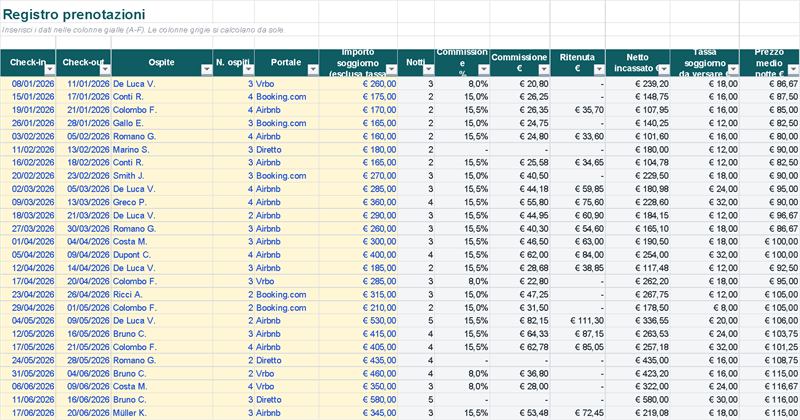This screenshot has width=800, height=420.
Task: Open the Commissione % filter dropdown
Action: click(x=484, y=69)
